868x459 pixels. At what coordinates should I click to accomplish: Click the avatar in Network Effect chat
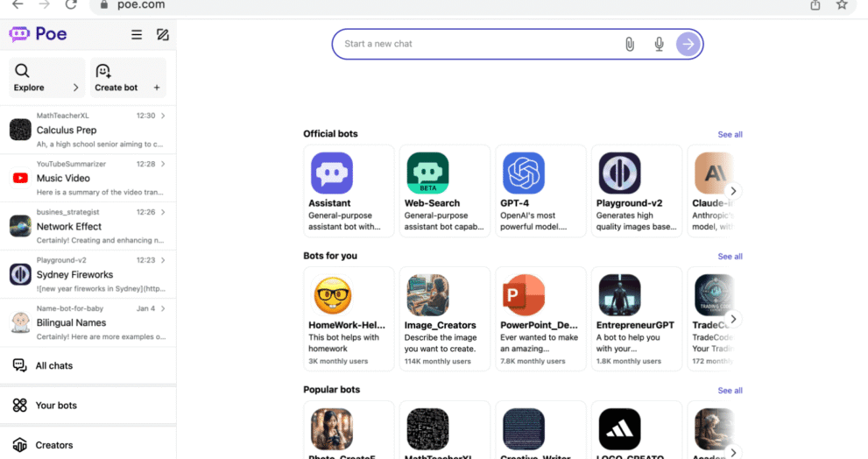[x=20, y=226]
